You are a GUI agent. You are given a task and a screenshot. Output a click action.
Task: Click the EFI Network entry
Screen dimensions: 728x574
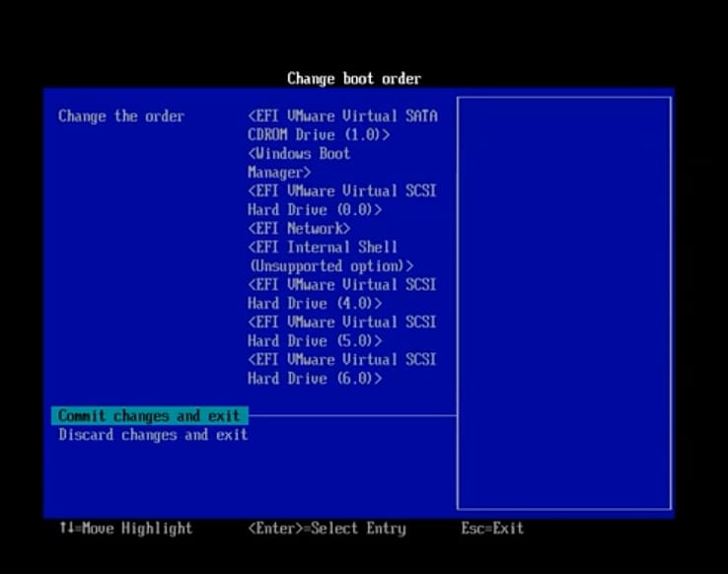[299, 228]
